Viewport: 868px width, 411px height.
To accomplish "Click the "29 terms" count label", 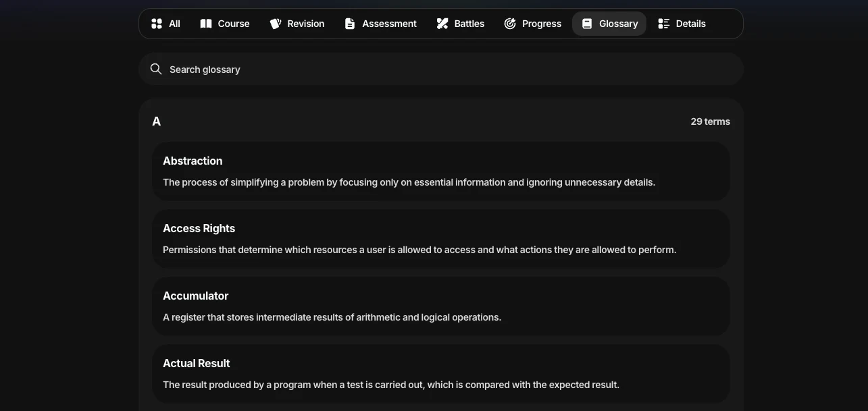I will point(710,121).
